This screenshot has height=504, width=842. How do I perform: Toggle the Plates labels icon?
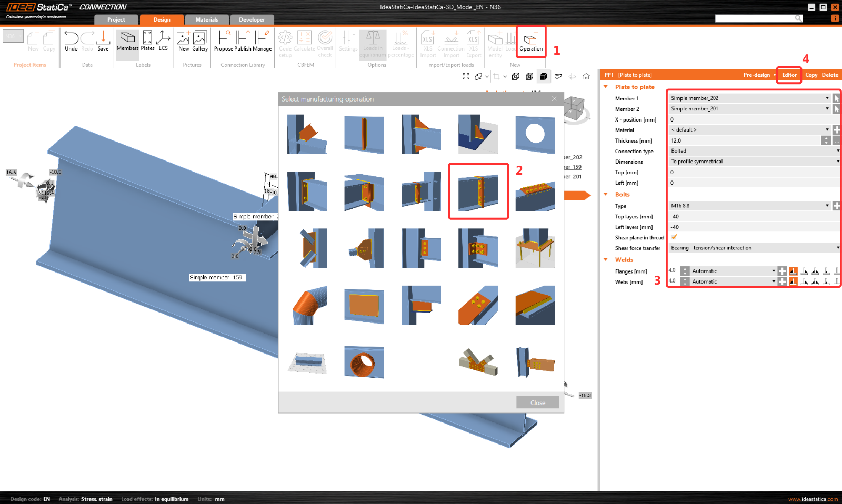point(147,41)
